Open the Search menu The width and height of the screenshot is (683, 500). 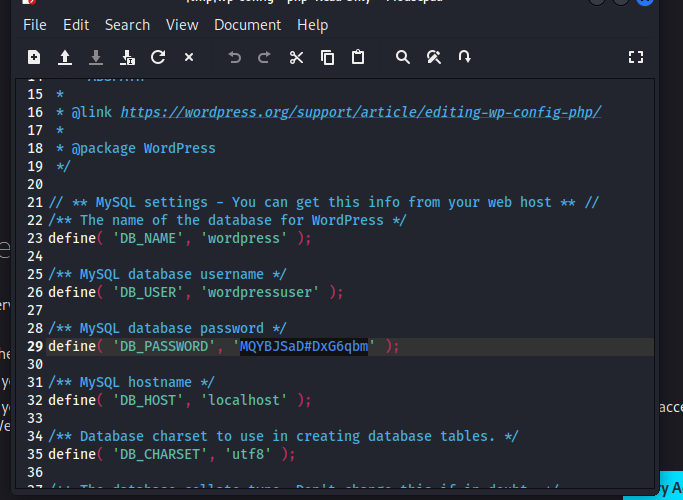tap(128, 25)
